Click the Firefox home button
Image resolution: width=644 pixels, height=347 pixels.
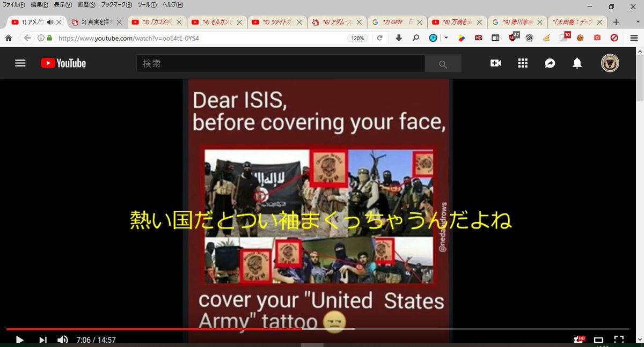[x=9, y=38]
